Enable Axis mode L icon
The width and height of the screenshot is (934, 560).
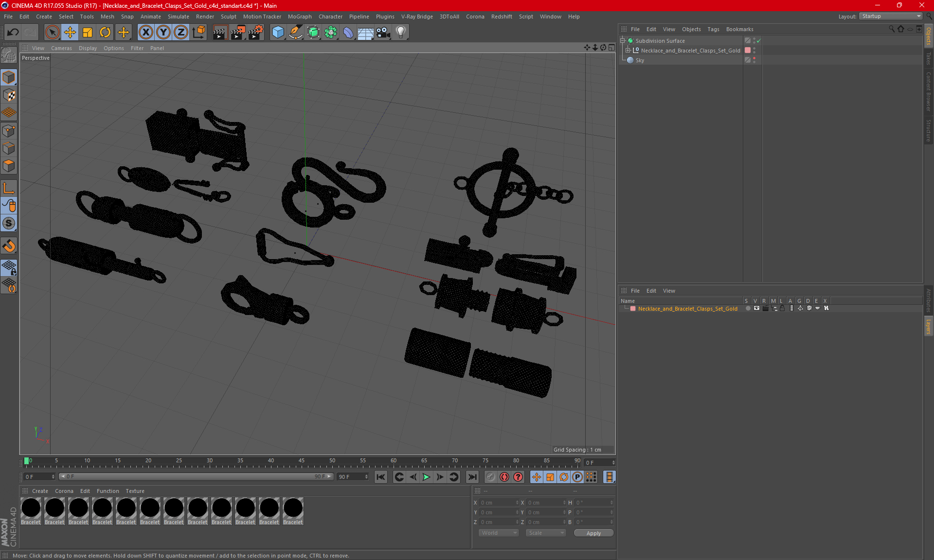pyautogui.click(x=9, y=188)
